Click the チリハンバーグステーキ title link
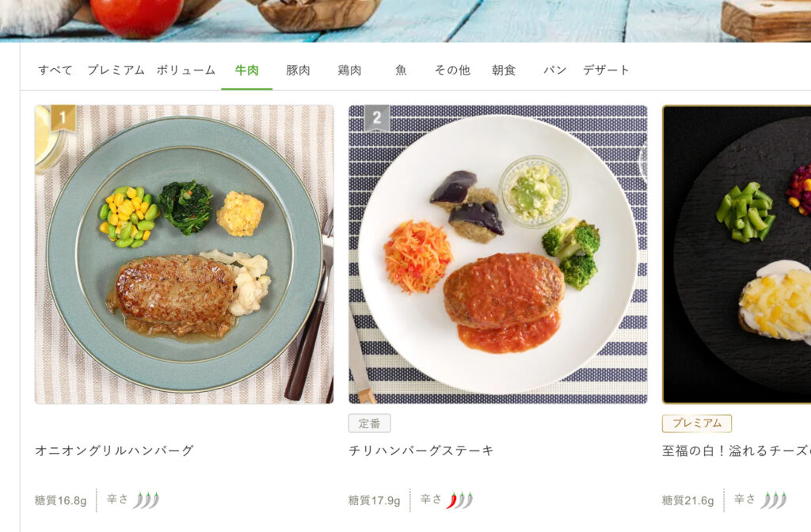The height and width of the screenshot is (532, 811). pos(421,450)
